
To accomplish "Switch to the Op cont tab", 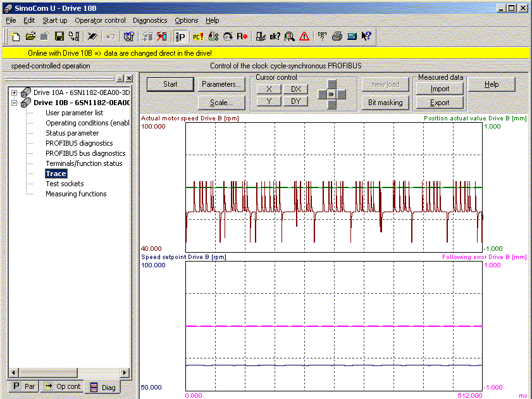I will tap(63, 386).
